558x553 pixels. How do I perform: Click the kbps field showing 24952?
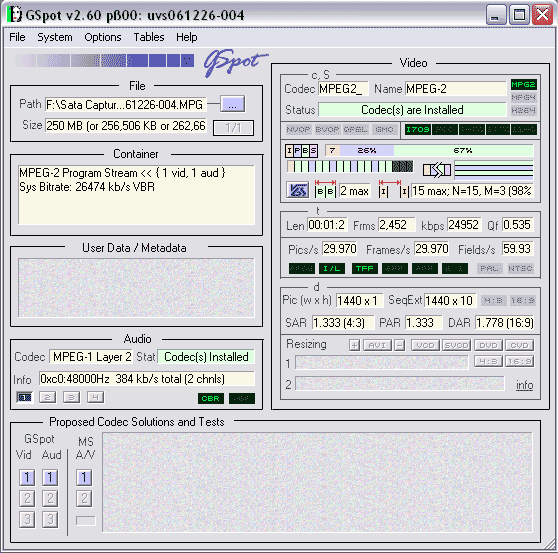pyautogui.click(x=464, y=225)
